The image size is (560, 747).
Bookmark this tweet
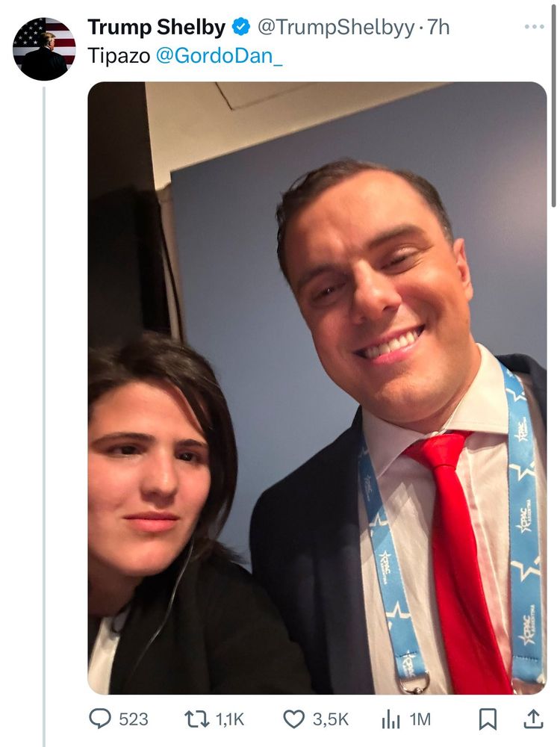(x=488, y=719)
